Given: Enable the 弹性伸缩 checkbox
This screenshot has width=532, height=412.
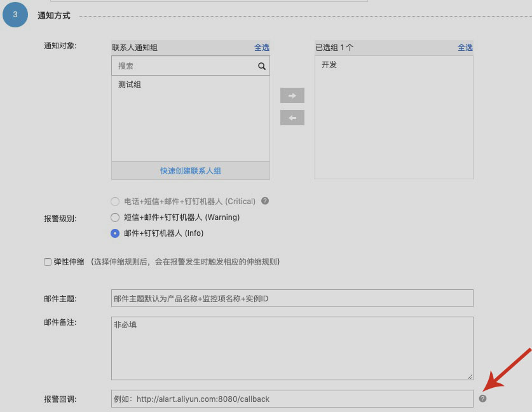Looking at the screenshot, I should click(48, 262).
